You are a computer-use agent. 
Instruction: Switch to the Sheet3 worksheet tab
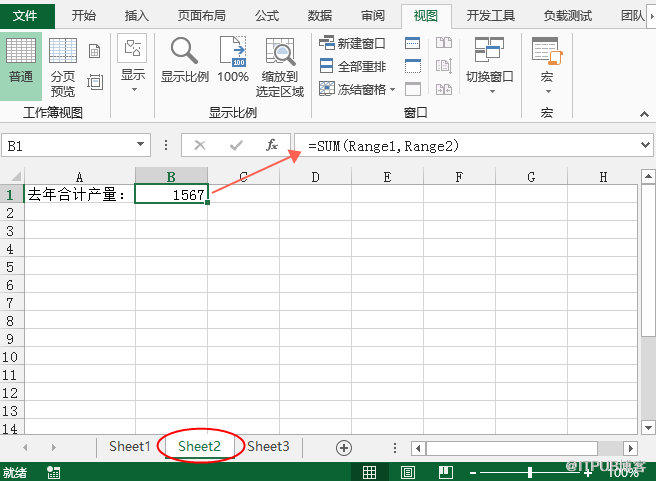tap(268, 447)
